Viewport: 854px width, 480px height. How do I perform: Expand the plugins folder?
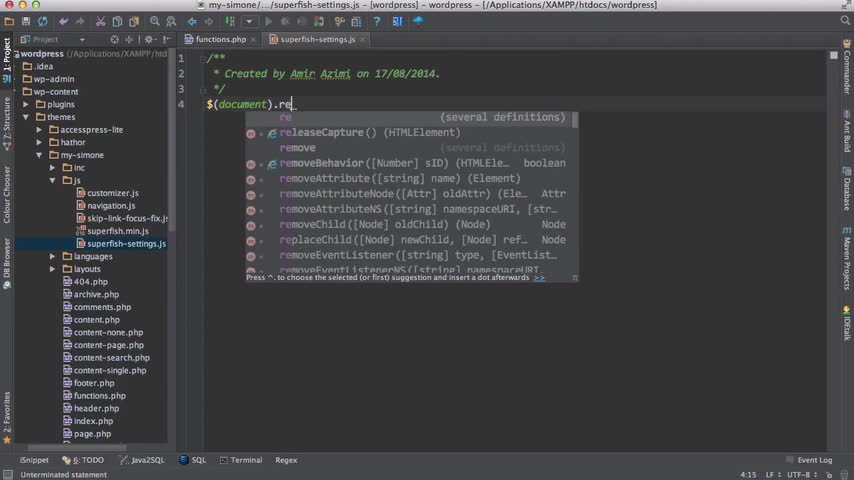click(x=26, y=104)
